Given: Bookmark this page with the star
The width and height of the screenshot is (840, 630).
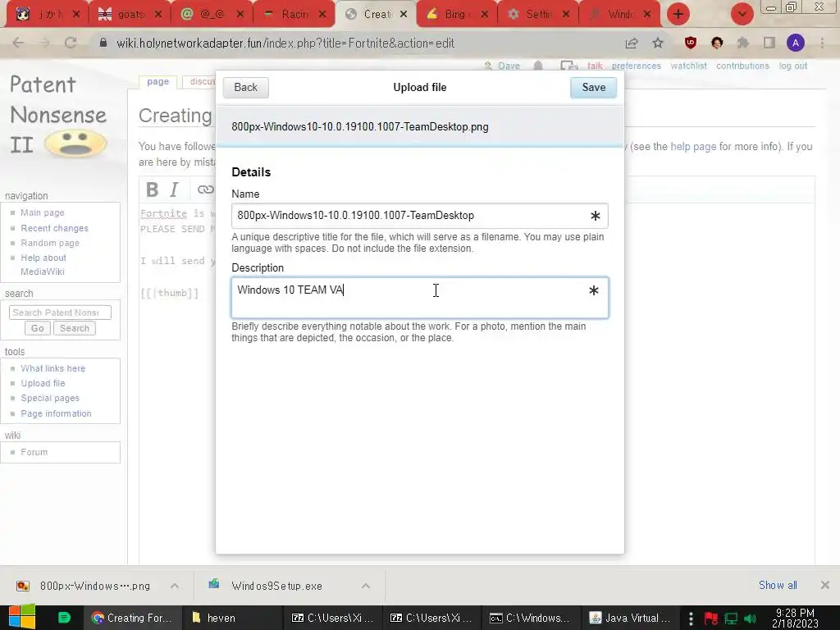Looking at the screenshot, I should [x=658, y=43].
